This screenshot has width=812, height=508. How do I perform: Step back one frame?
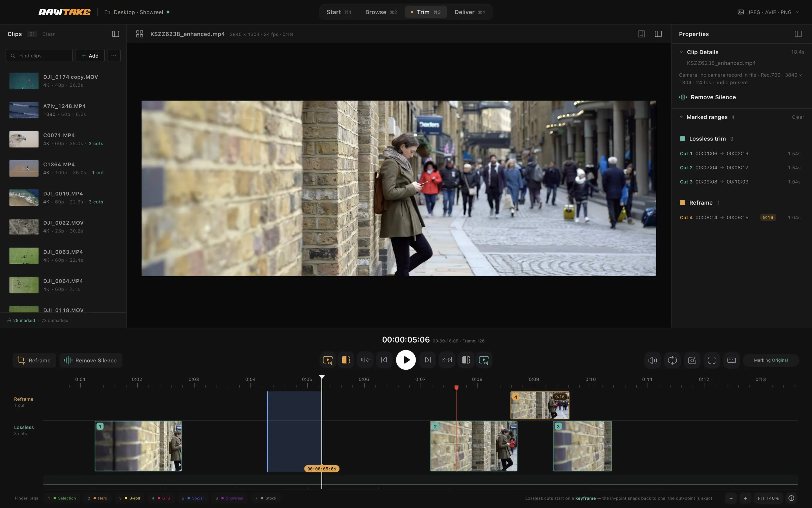click(384, 360)
